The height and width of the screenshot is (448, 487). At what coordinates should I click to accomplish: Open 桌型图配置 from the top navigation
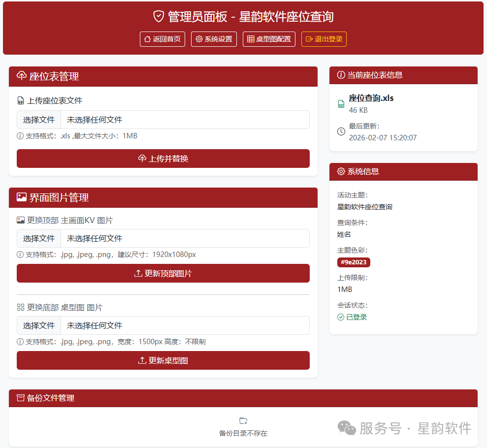click(269, 39)
